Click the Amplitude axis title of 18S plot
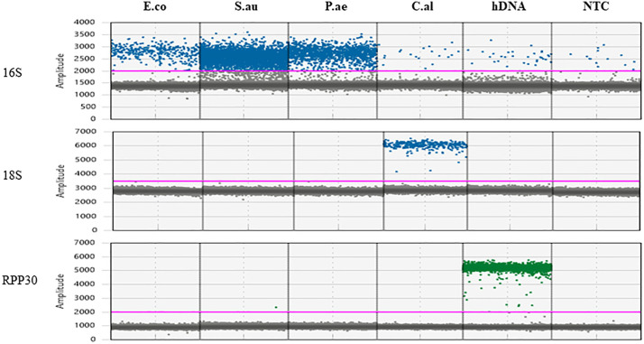Viewport: 644px width, 344px height. click(61, 181)
